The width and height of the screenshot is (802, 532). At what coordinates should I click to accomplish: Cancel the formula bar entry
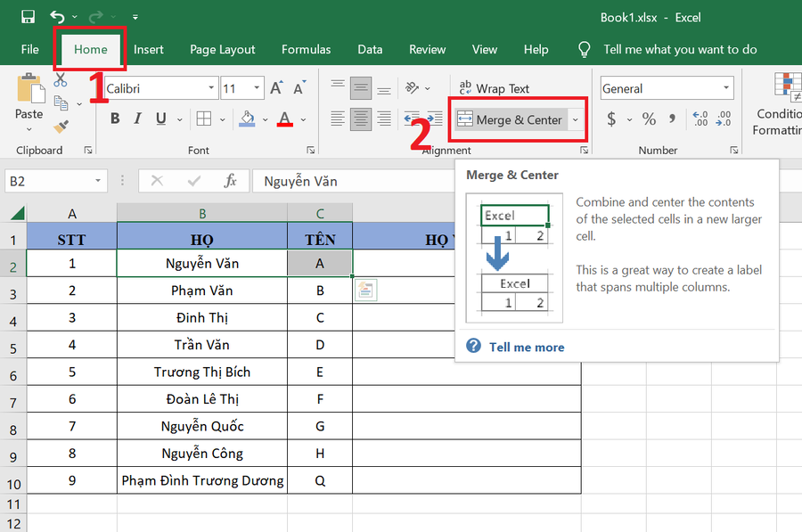tap(157, 181)
